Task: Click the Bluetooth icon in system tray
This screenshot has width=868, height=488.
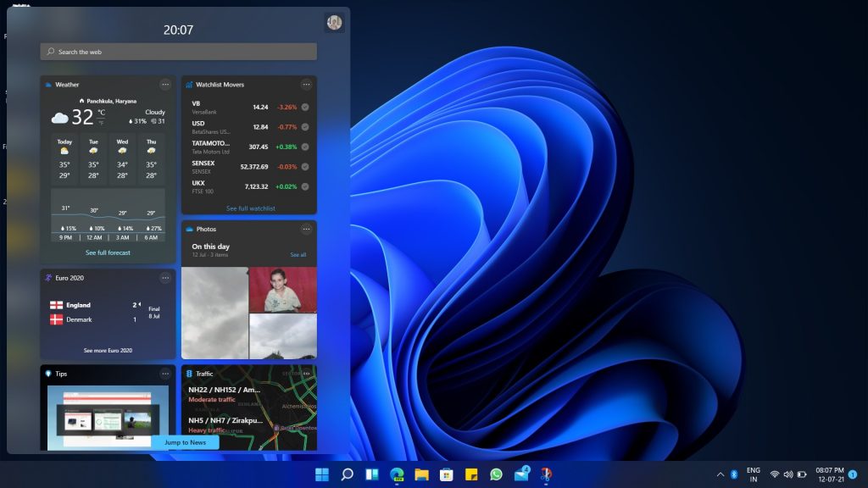Action: pos(733,474)
